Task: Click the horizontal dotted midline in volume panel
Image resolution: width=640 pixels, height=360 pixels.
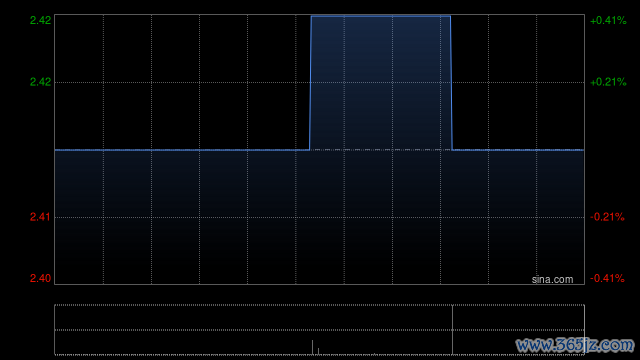Action: pyautogui.click(x=319, y=330)
